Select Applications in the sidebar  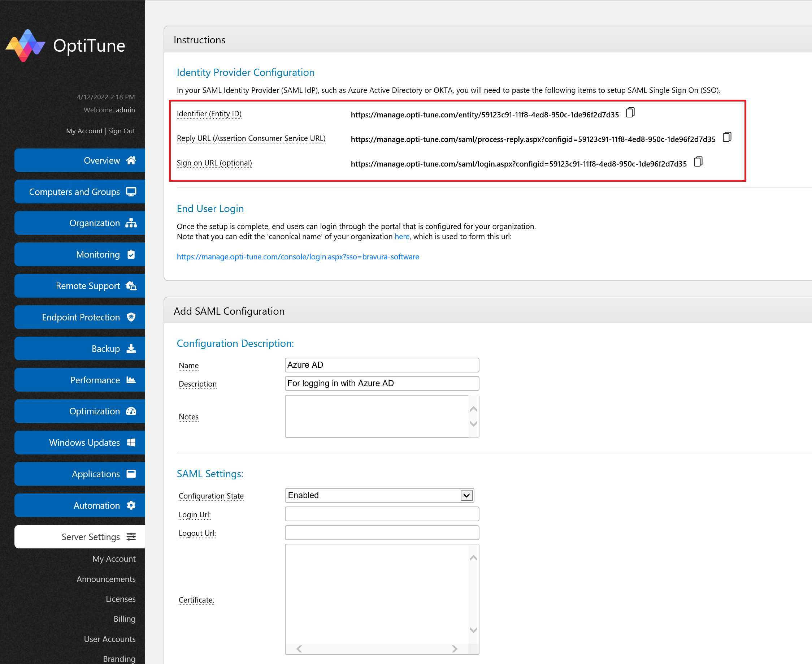(x=80, y=474)
